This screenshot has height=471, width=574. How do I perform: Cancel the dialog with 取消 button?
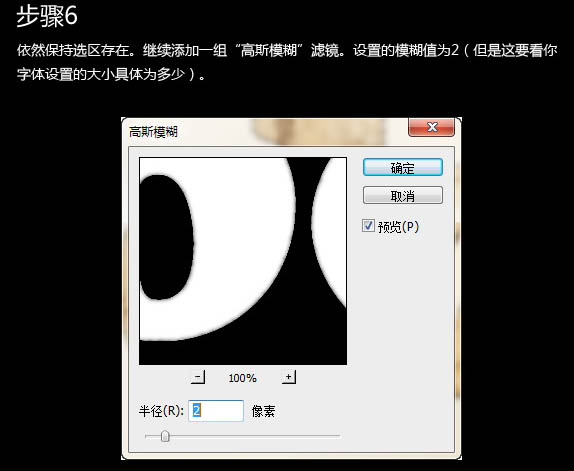[x=403, y=195]
